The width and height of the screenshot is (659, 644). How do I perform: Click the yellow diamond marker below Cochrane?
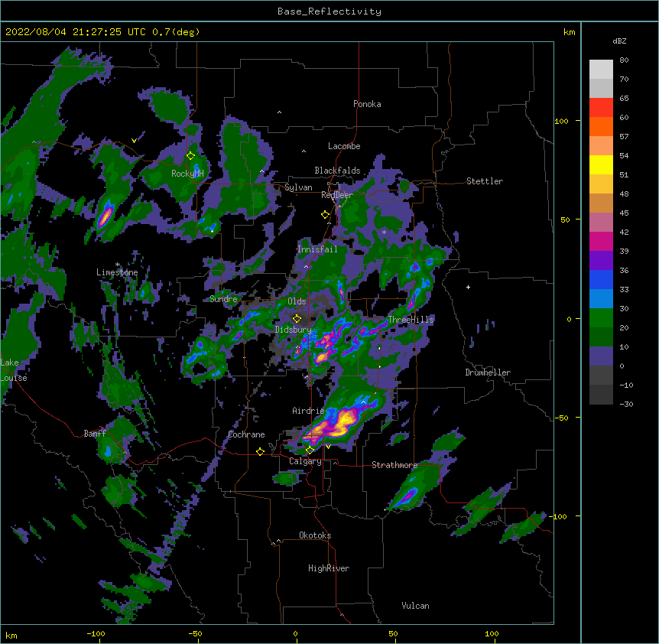pos(260,452)
